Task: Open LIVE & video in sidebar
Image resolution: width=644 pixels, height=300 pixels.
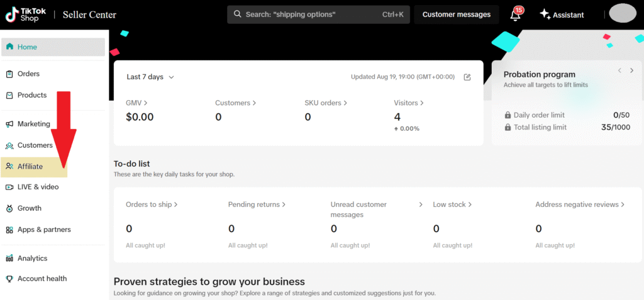Action: pyautogui.click(x=38, y=187)
